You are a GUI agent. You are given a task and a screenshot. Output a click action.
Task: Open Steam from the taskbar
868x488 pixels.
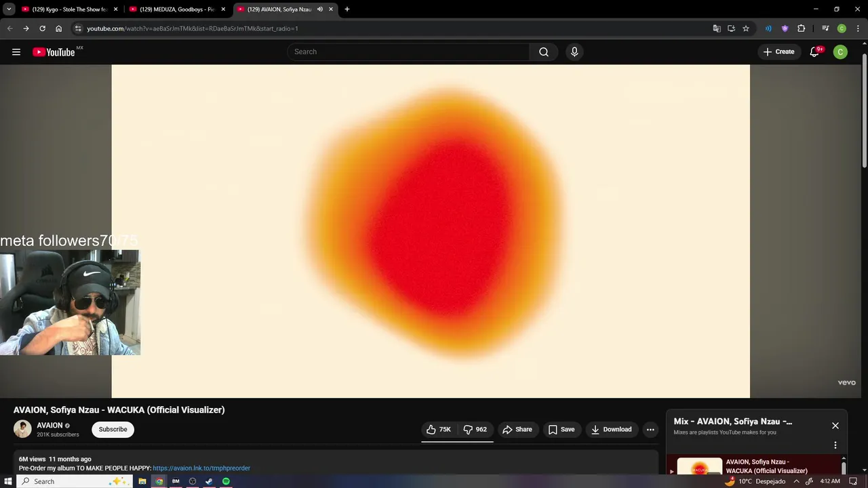(209, 481)
